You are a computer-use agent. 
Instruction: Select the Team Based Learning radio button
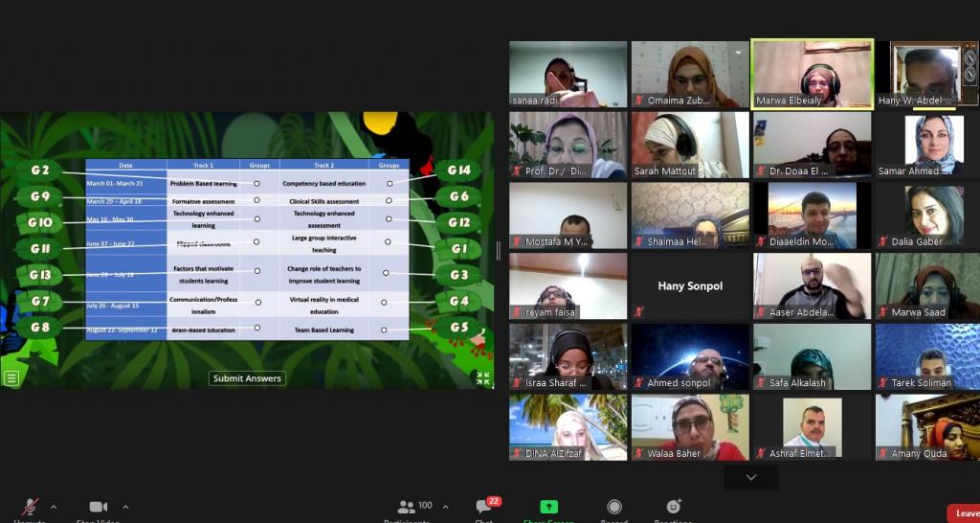(384, 330)
